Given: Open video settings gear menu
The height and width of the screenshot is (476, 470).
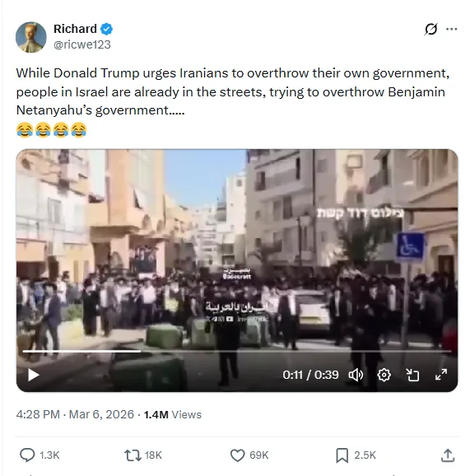Looking at the screenshot, I should [384, 375].
